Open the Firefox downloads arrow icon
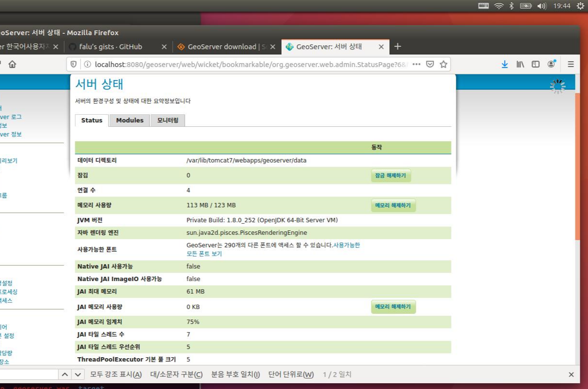Viewport: 588px width, 389px height. point(505,64)
